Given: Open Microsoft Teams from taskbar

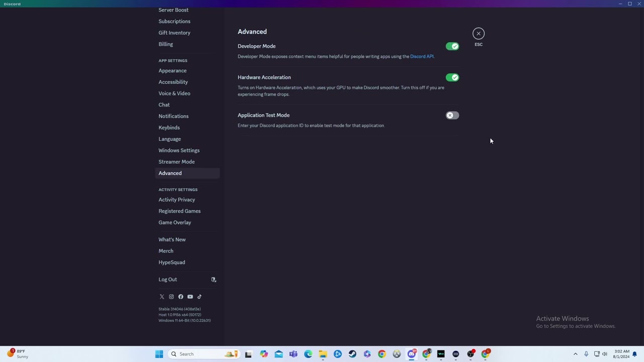Looking at the screenshot, I should [x=293, y=354].
